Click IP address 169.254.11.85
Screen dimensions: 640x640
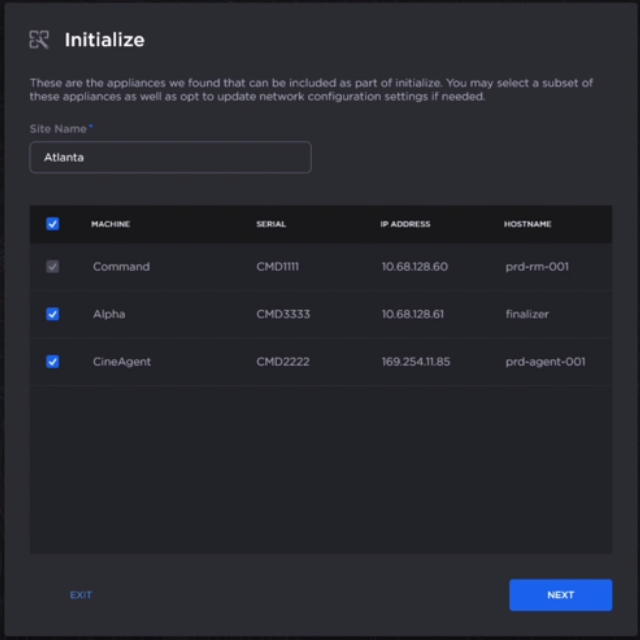415,361
